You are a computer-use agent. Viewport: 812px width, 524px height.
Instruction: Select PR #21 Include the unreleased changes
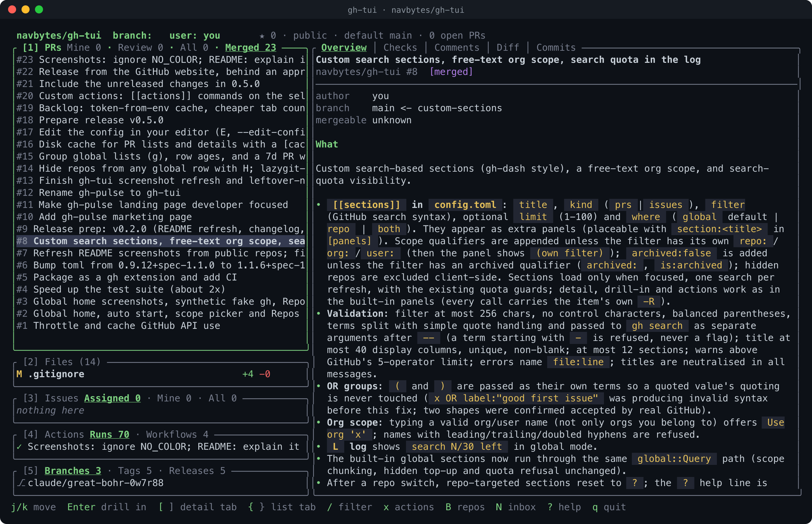161,84
